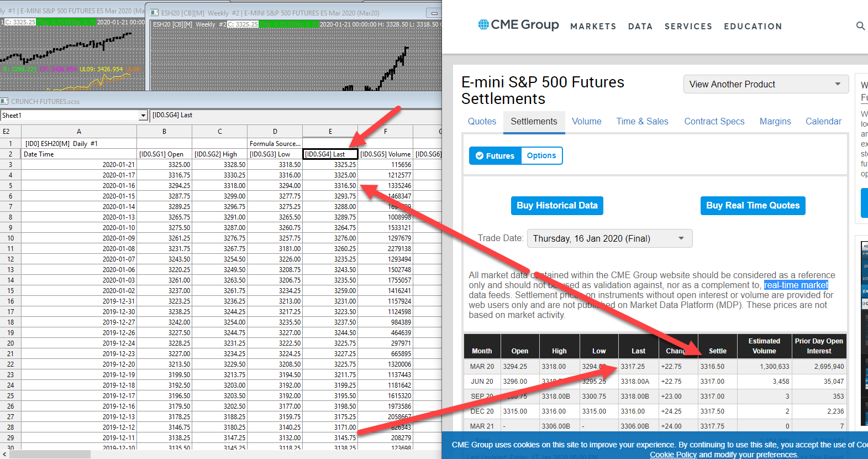Select the [ID0.SG5] Volume header cell
Viewport: 868px width, 459px height.
coord(386,154)
